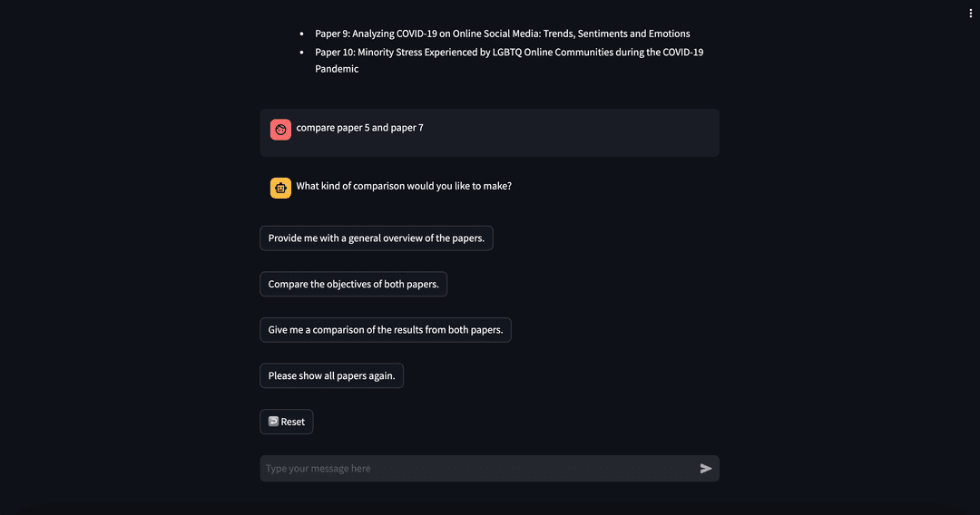
Task: Select 'Please show all papers again' option
Action: pyautogui.click(x=332, y=375)
